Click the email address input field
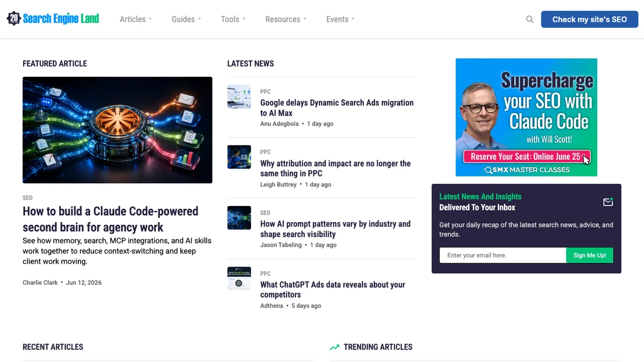 [503, 255]
